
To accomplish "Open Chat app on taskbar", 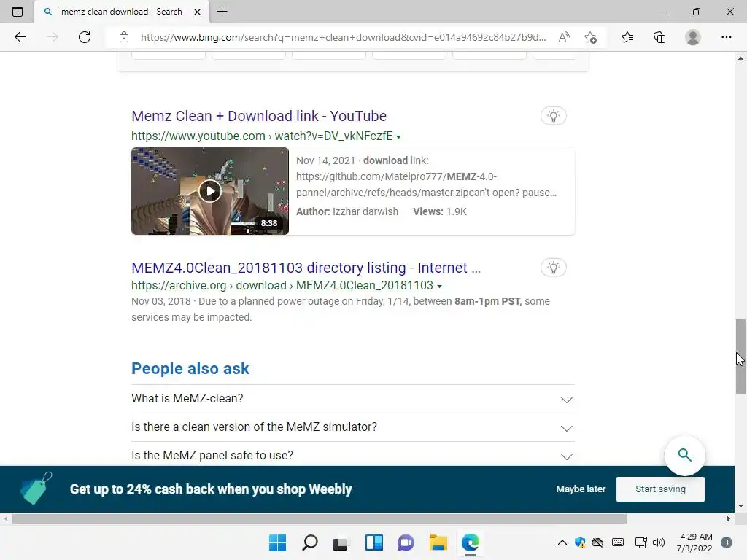I will coord(406,542).
